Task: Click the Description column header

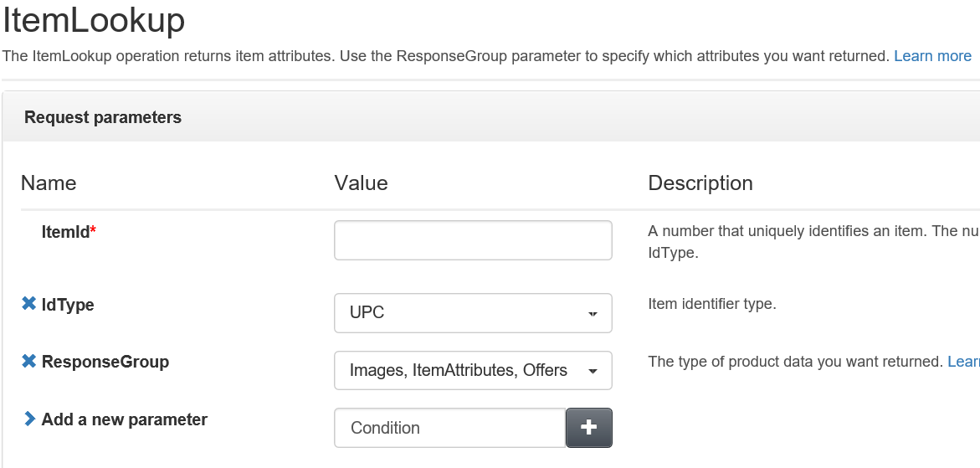Action: [700, 183]
